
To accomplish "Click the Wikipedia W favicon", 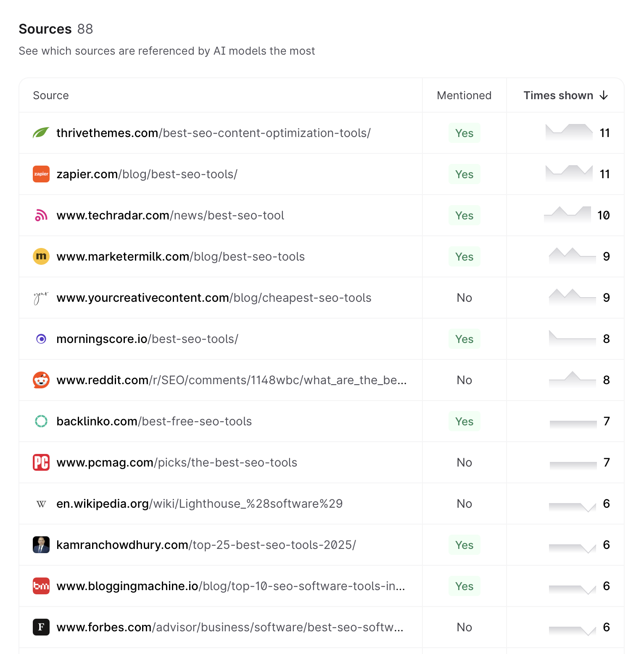I will (41, 504).
